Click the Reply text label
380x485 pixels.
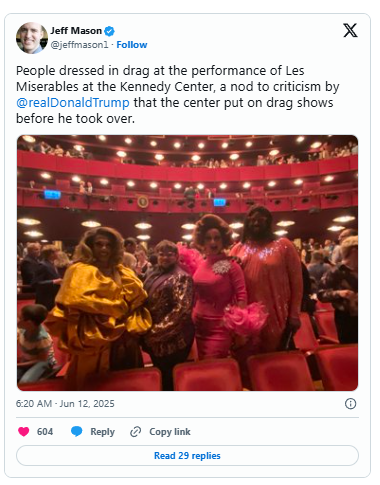tap(102, 432)
